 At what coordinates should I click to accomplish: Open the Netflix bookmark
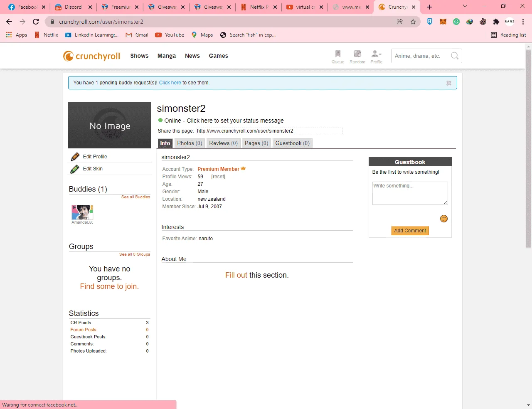point(46,35)
